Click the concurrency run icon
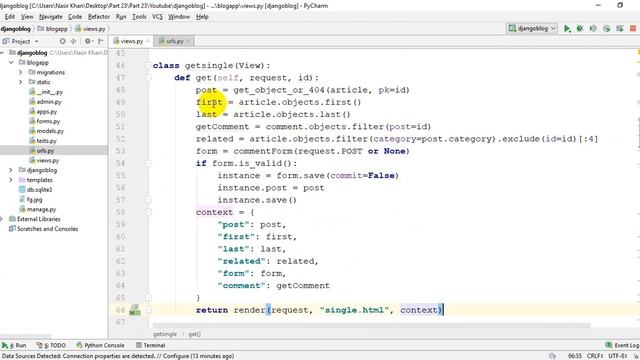 click(620, 29)
